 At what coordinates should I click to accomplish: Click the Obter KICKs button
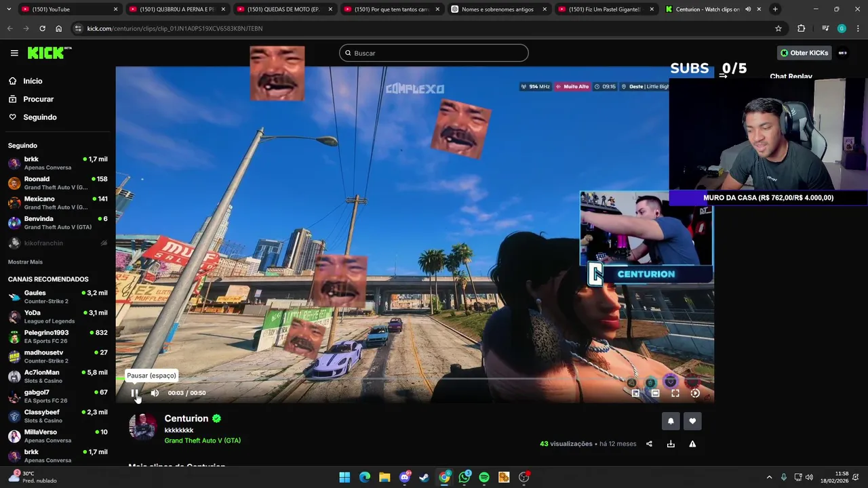(x=804, y=53)
